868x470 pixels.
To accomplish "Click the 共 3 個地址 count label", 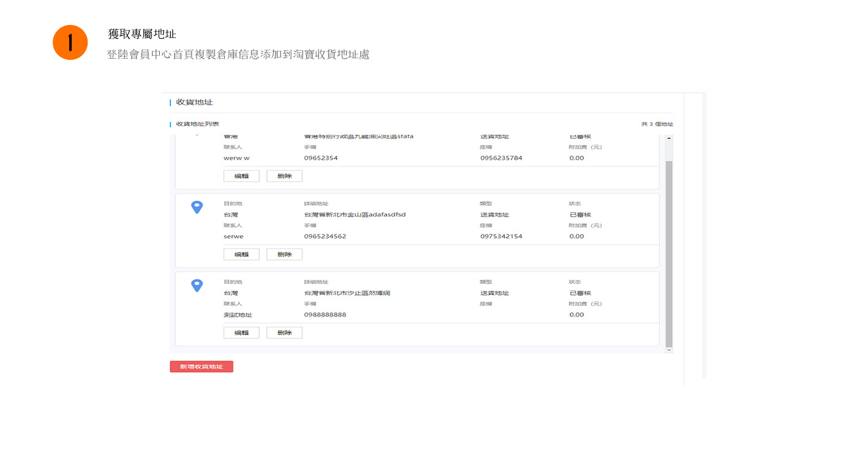I will [657, 124].
